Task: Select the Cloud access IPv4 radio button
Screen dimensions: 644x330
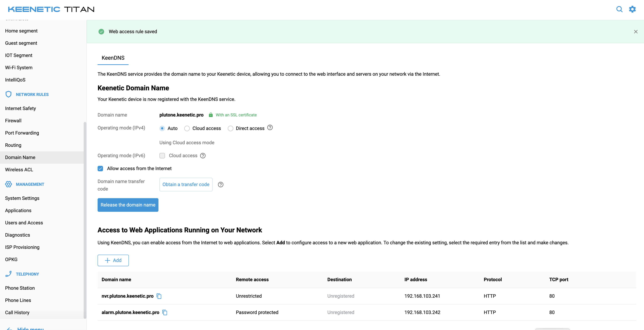Action: (187, 128)
